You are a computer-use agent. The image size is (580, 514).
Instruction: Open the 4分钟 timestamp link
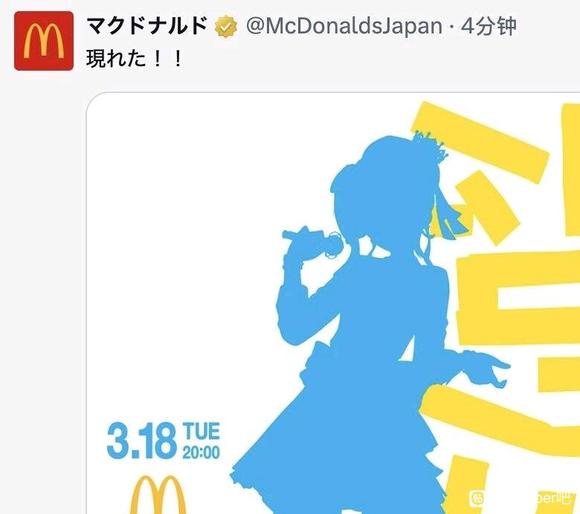488,27
